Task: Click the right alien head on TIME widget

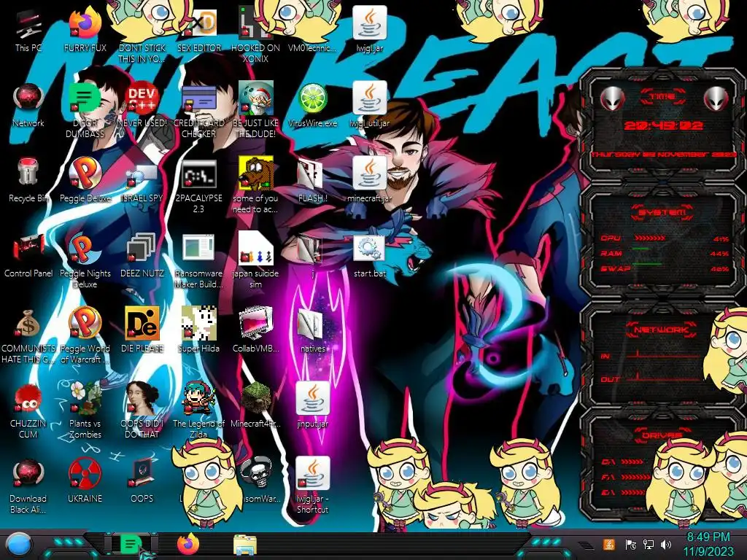Action: coord(716,99)
